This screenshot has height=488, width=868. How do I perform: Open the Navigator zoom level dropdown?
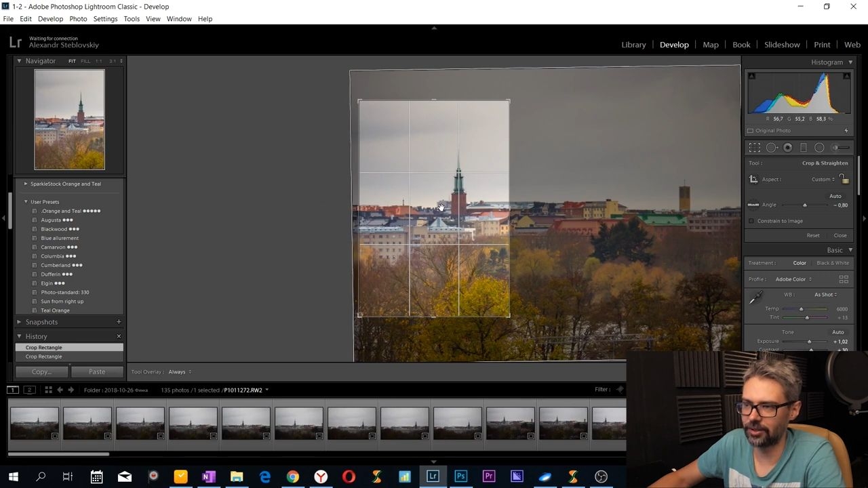coord(121,61)
